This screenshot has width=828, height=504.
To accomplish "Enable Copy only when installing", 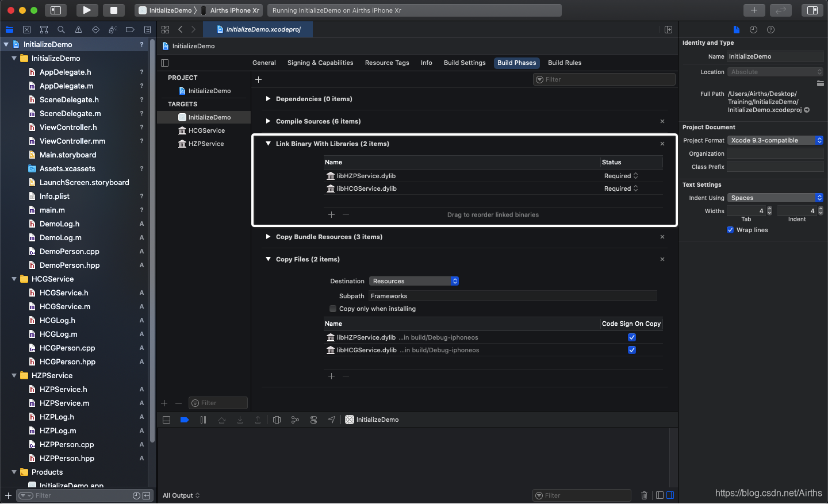I will pyautogui.click(x=333, y=309).
